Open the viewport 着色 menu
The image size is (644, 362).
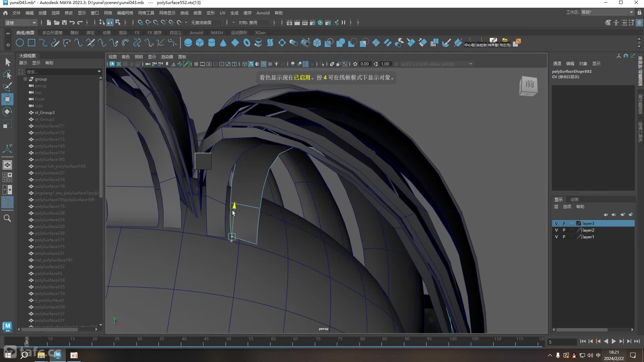click(126, 57)
